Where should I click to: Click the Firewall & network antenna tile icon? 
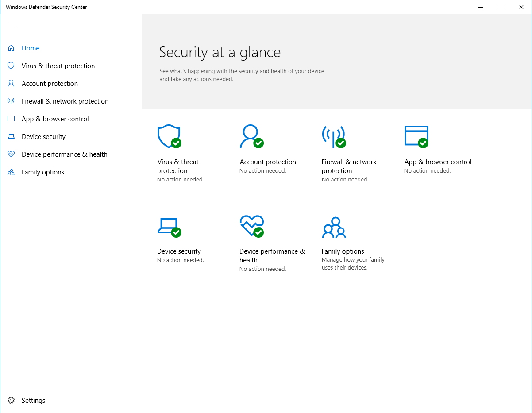(x=333, y=136)
